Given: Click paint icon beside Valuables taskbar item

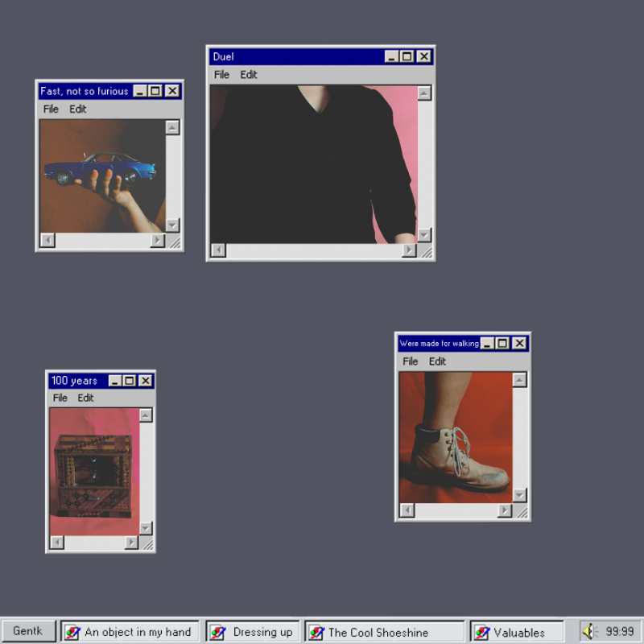Looking at the screenshot, I should [481, 632].
